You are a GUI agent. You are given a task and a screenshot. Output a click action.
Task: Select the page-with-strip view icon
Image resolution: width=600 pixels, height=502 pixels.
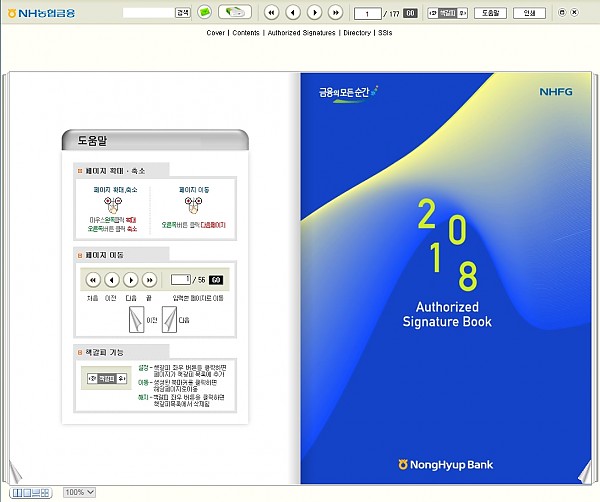click(x=36, y=493)
